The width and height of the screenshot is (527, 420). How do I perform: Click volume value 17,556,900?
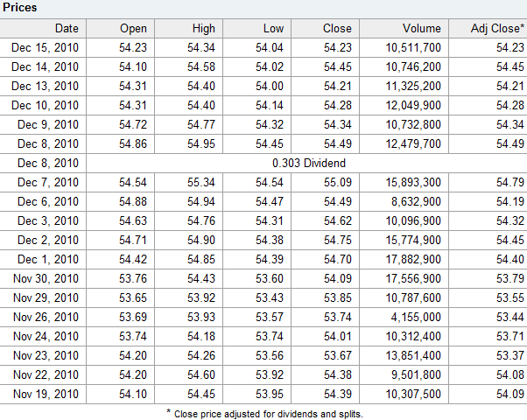coord(413,278)
